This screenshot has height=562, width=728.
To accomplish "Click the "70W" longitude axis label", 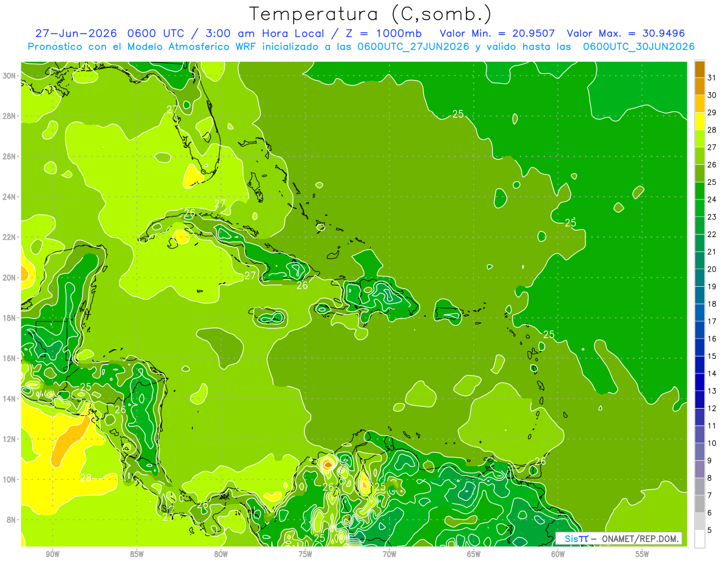I will pyautogui.click(x=389, y=554).
